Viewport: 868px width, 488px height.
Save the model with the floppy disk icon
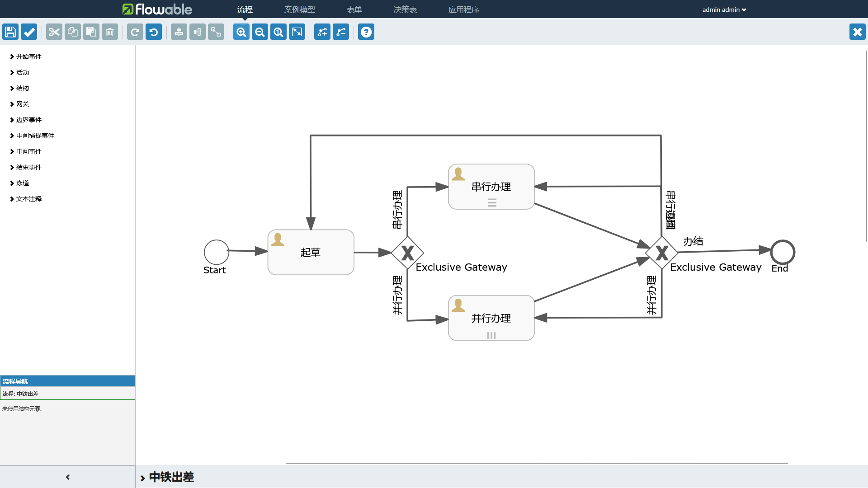(10, 32)
